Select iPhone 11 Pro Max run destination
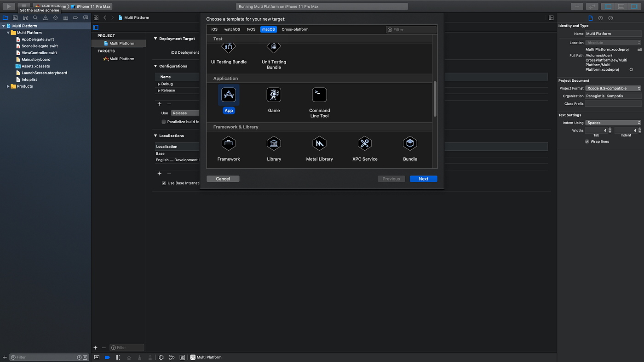This screenshot has width=644, height=362. pos(91,6)
